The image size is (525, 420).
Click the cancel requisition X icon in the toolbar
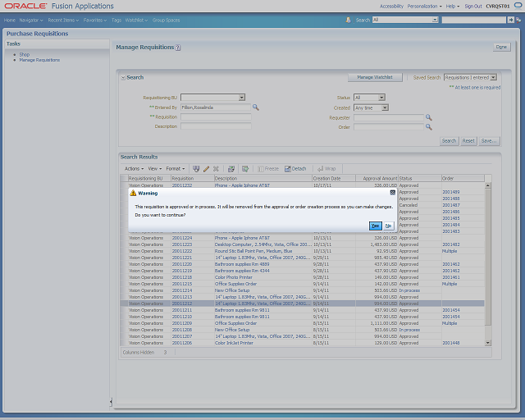pos(216,169)
